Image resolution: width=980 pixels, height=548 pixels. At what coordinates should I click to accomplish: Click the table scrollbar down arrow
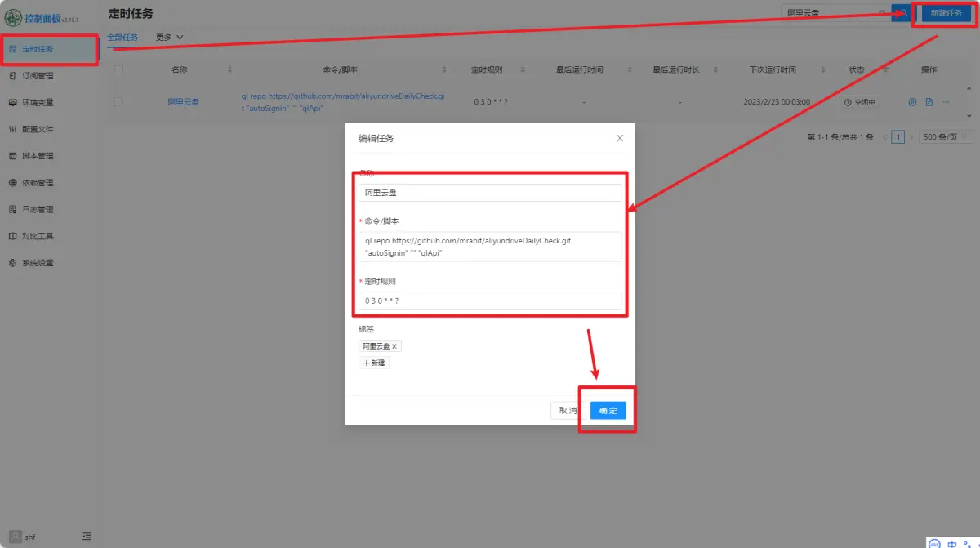[969, 116]
